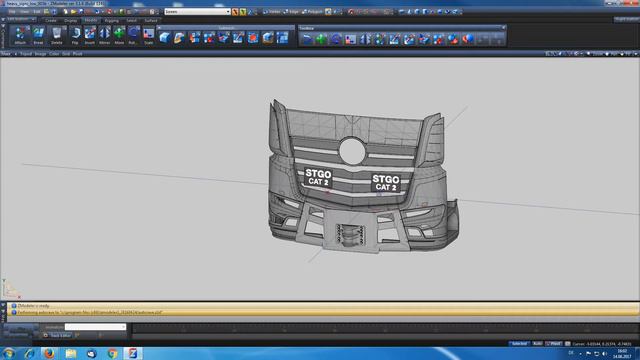Viewport: 640px width, 360px height.
Task: Open Firefox from the taskbar
Action: (49, 353)
